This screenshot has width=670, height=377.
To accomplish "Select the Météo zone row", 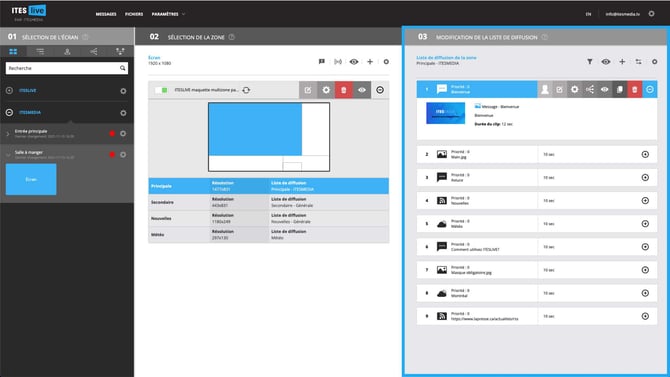I will pyautogui.click(x=268, y=235).
